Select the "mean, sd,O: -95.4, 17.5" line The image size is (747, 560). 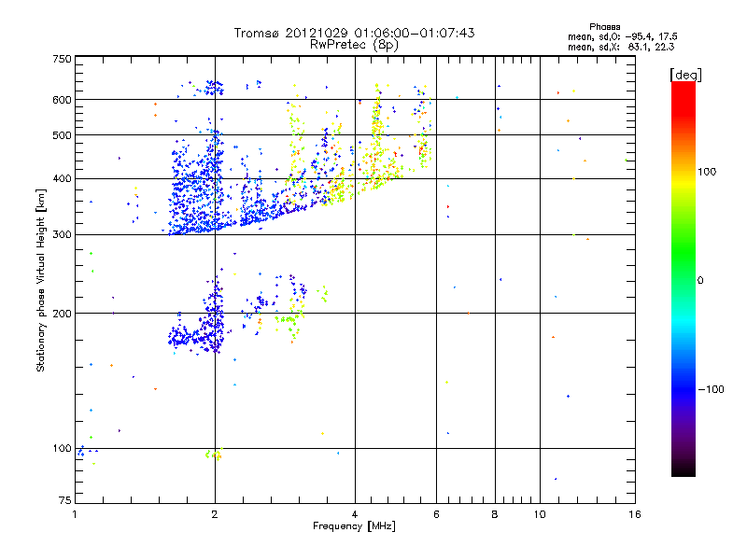click(622, 36)
